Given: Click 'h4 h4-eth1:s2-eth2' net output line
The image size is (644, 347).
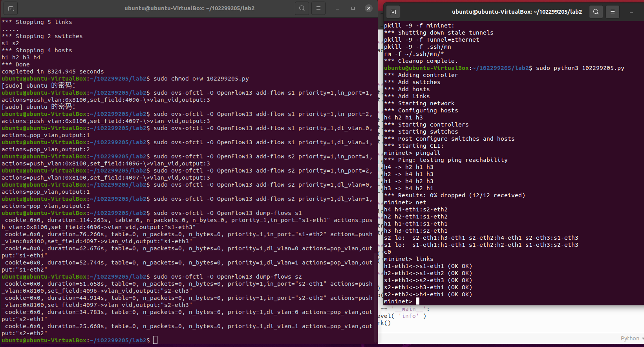Looking at the screenshot, I should [x=416, y=209].
